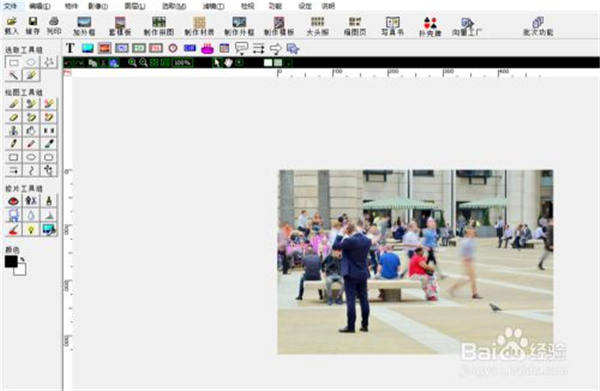Screen dimensions: 600x391
Task: Click the hollow right-arrow object icon
Action: pos(276,49)
